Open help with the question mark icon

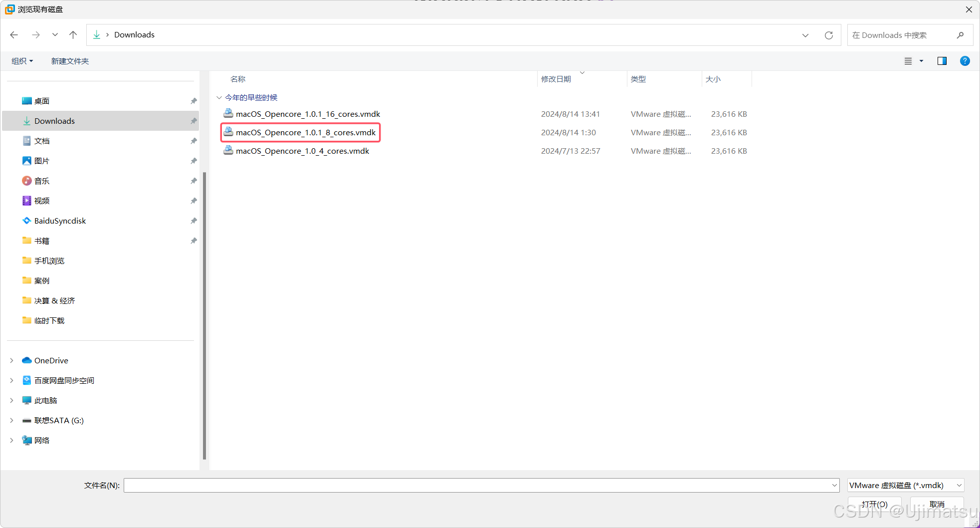(965, 61)
